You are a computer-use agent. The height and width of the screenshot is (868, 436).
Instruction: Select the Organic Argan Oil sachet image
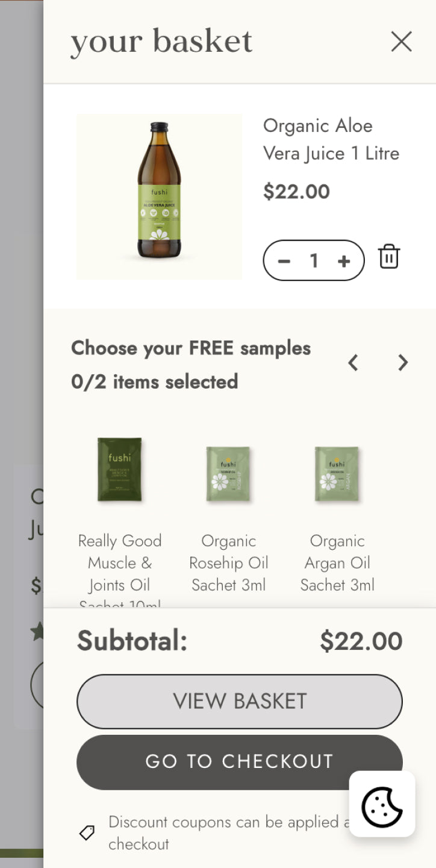click(x=337, y=474)
